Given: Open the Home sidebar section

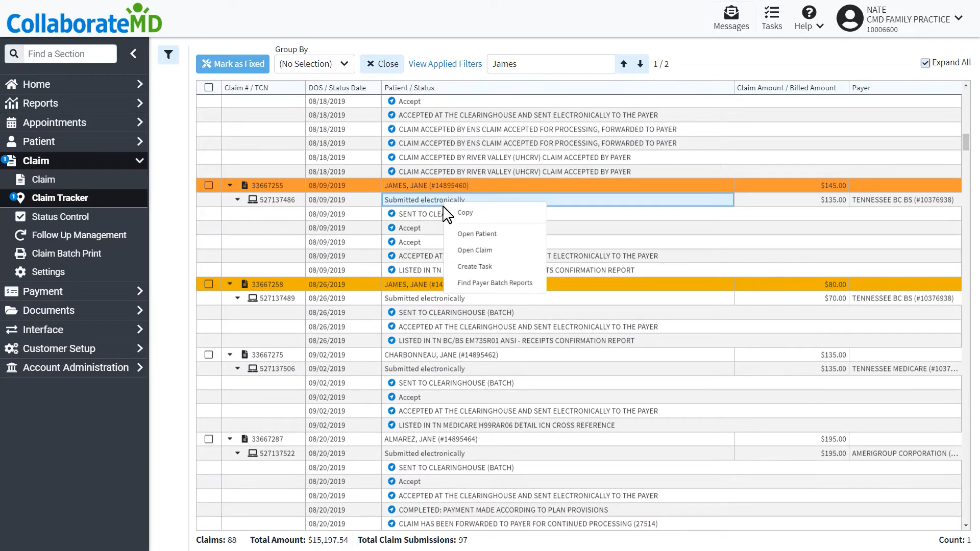Looking at the screenshot, I should pyautogui.click(x=74, y=84).
